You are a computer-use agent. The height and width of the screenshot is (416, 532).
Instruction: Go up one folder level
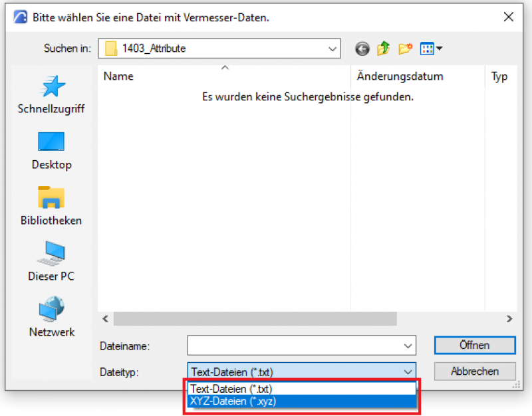tap(383, 49)
